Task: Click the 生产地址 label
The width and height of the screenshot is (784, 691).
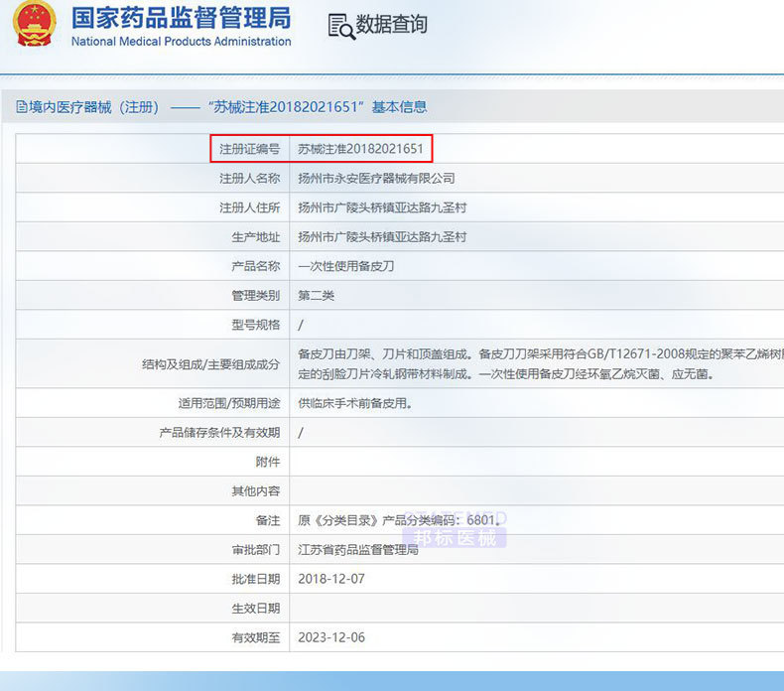Action: (255, 237)
